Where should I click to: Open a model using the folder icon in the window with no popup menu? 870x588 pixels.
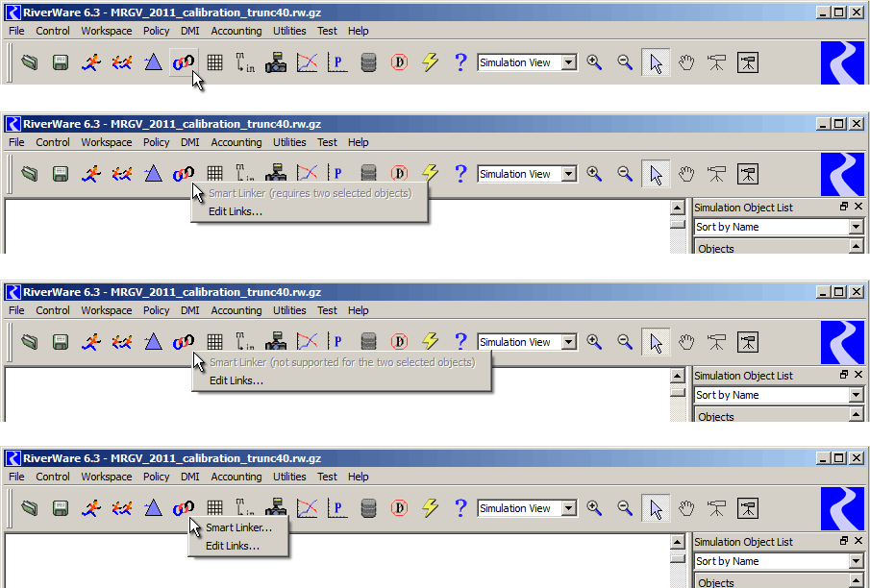click(x=30, y=62)
